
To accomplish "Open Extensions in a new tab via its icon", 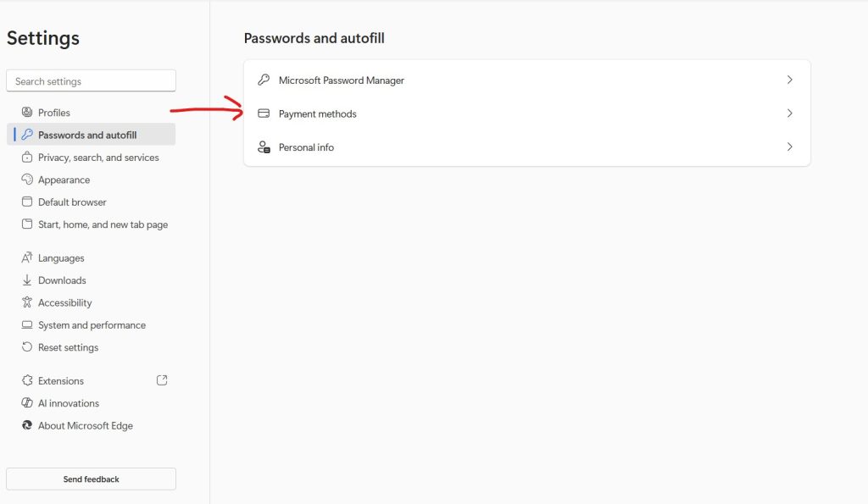I will pos(161,380).
